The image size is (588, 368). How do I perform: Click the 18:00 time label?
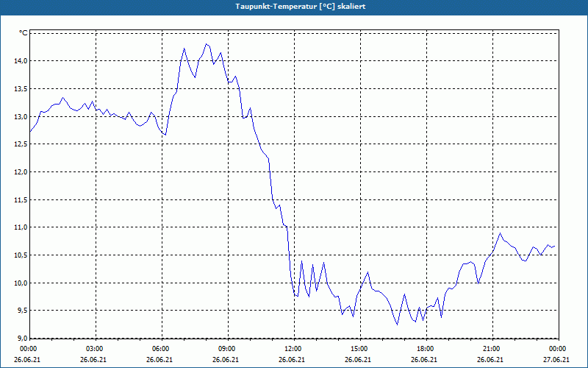[x=425, y=349]
